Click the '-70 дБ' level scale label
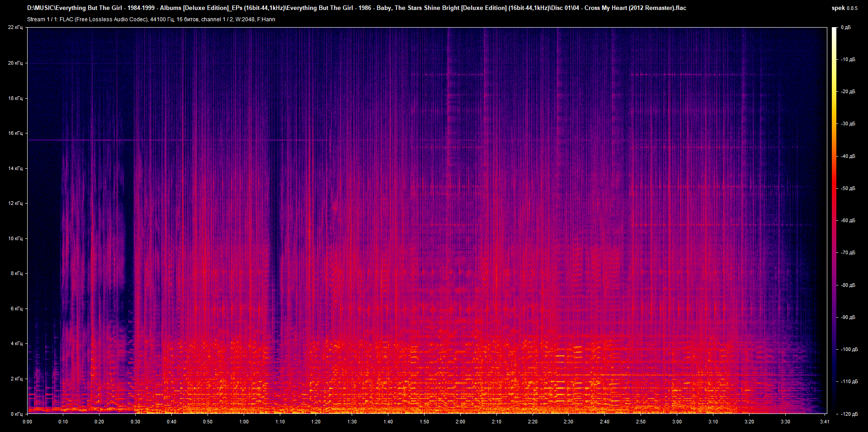The image size is (868, 432). (848, 253)
